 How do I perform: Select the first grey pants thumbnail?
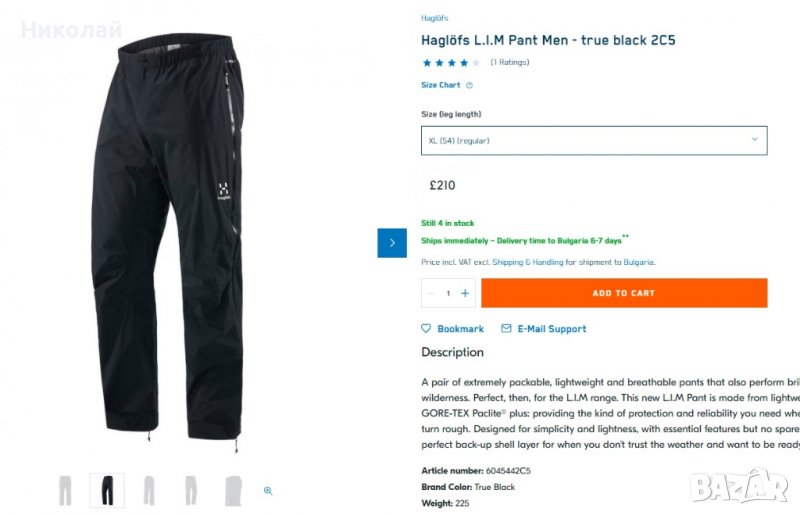pyautogui.click(x=65, y=491)
